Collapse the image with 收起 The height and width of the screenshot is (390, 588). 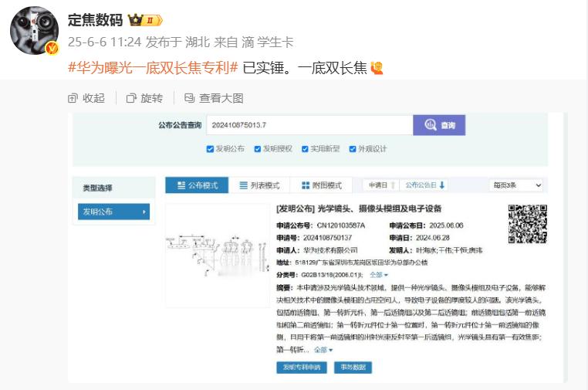click(x=86, y=98)
